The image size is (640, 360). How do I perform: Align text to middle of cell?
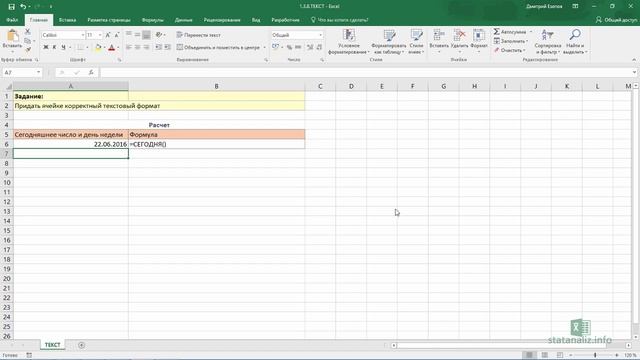coord(138,35)
